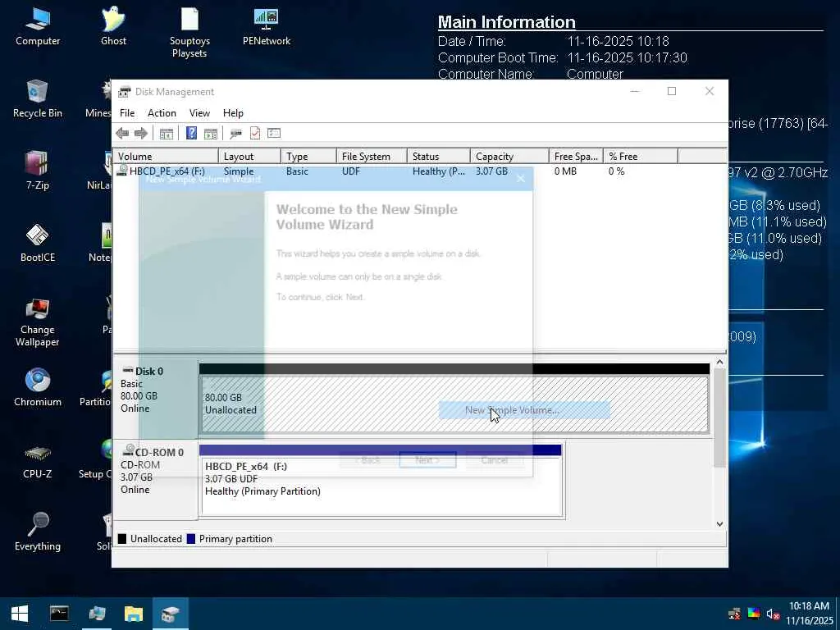Open the Ghost desktop icon
The image size is (840, 630).
pos(113,27)
